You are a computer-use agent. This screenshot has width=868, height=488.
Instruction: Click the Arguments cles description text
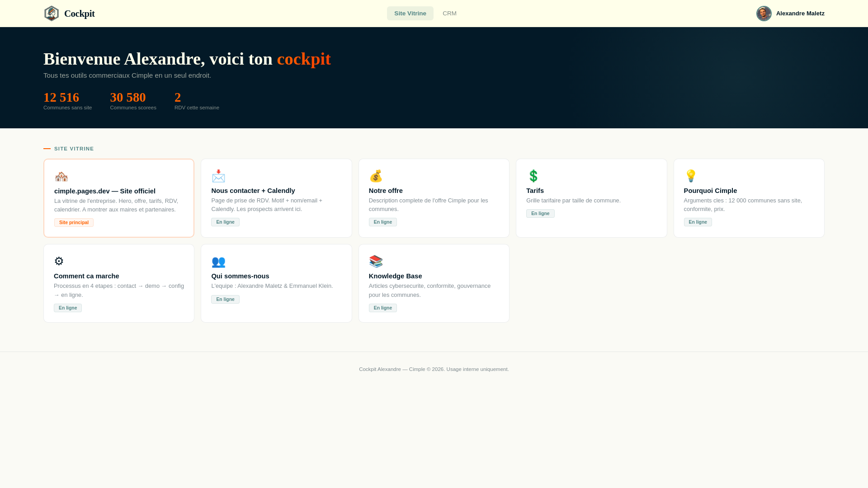click(743, 205)
